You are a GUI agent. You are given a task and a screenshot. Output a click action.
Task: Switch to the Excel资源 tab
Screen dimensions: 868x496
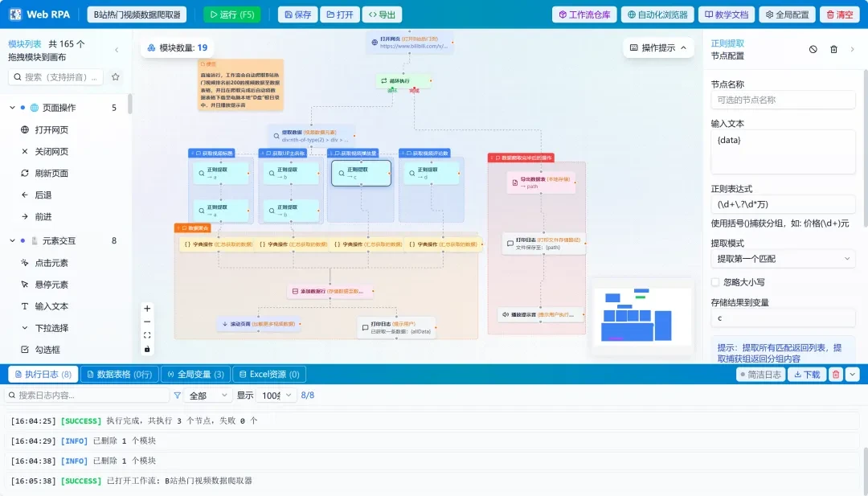coord(269,375)
